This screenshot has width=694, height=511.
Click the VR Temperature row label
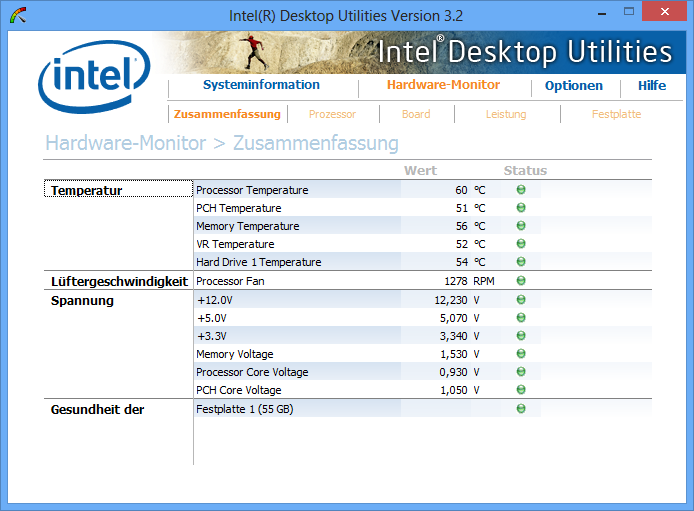click(235, 244)
